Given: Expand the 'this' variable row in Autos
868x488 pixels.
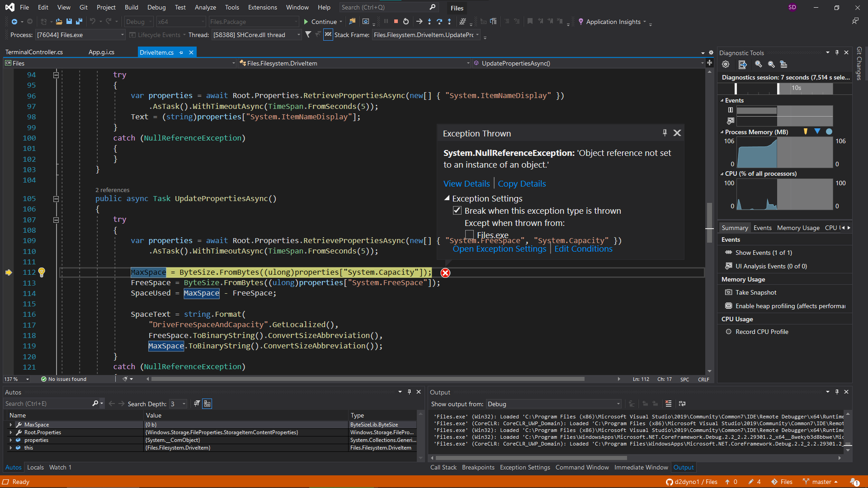Looking at the screenshot, I should (x=11, y=448).
